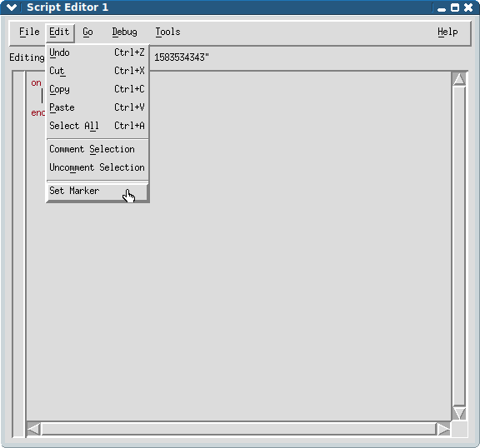480x448 pixels.
Task: Open the Help menu
Action: (x=447, y=32)
